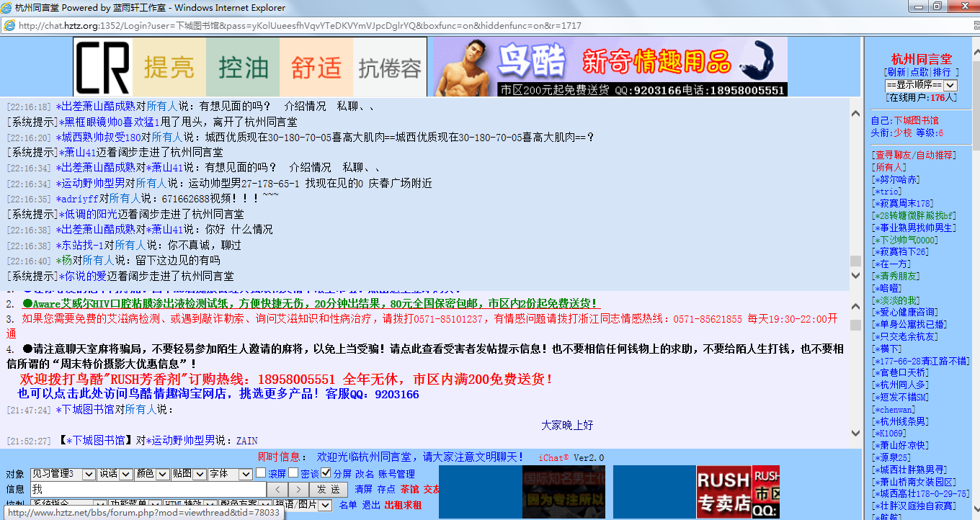
Task: Click the 排行 ranking link
Action: pyautogui.click(x=942, y=72)
